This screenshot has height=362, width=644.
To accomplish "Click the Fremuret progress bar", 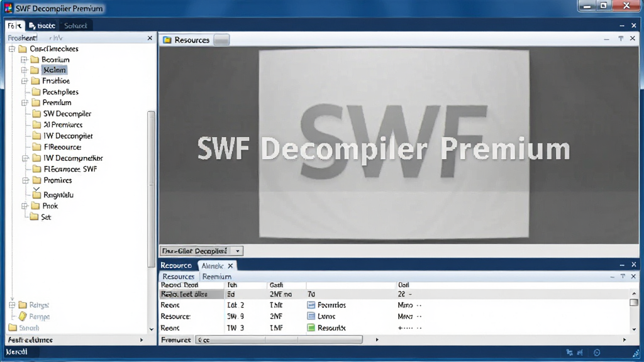I will point(279,340).
